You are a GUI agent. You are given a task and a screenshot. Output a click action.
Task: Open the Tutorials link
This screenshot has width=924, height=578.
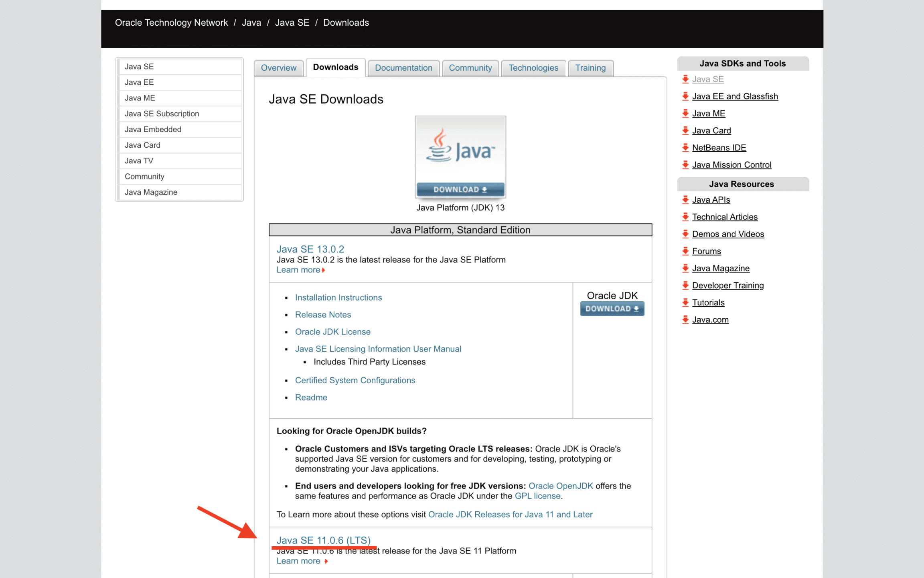[x=708, y=303]
